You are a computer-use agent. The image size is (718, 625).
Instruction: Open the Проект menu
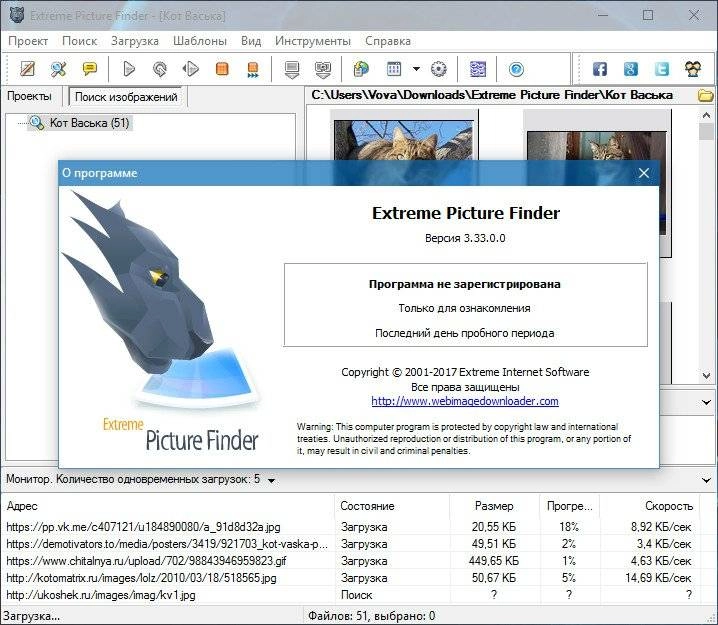point(28,41)
